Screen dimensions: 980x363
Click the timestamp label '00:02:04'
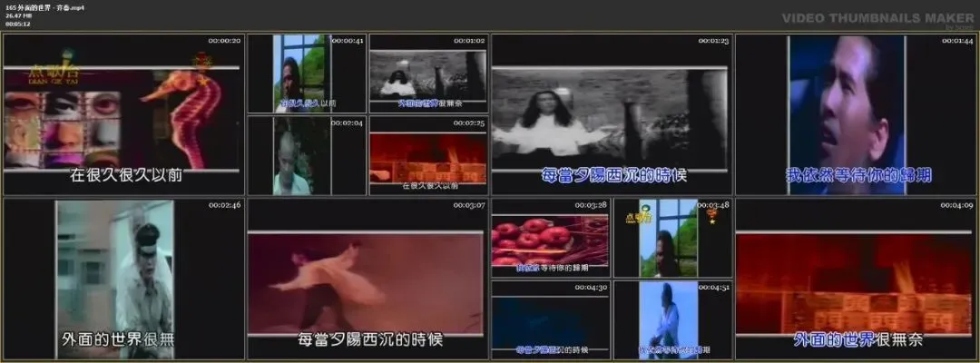pyautogui.click(x=348, y=123)
